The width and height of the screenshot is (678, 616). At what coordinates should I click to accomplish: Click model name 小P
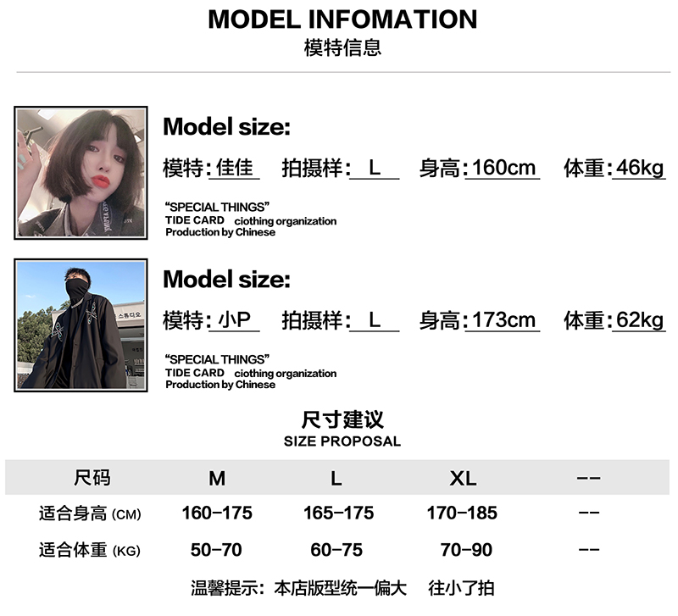(235, 320)
